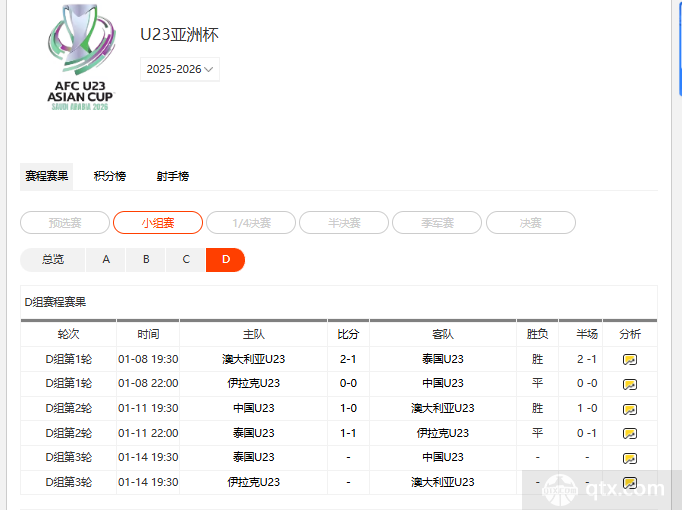Viewport: 682px width, 510px height.
Task: Click home team 澳大利亚U23 in 01-08 19:30 match
Action: pyautogui.click(x=254, y=359)
